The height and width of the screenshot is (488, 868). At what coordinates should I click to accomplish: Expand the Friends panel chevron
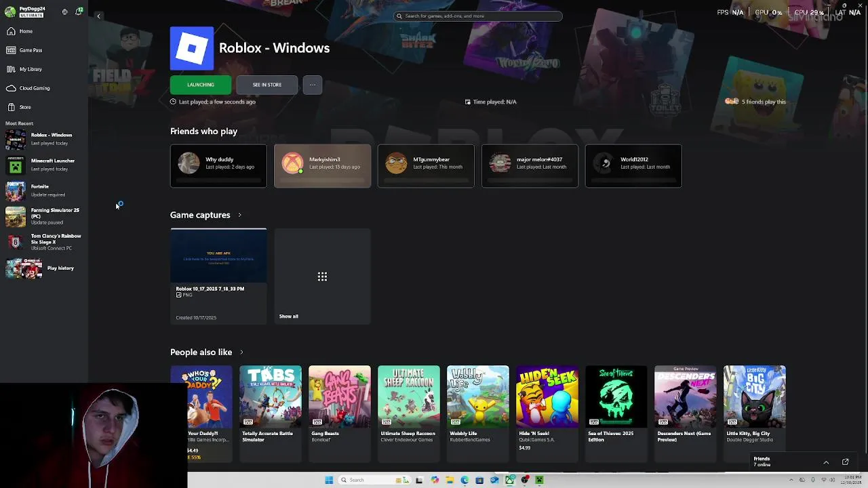pos(826,462)
